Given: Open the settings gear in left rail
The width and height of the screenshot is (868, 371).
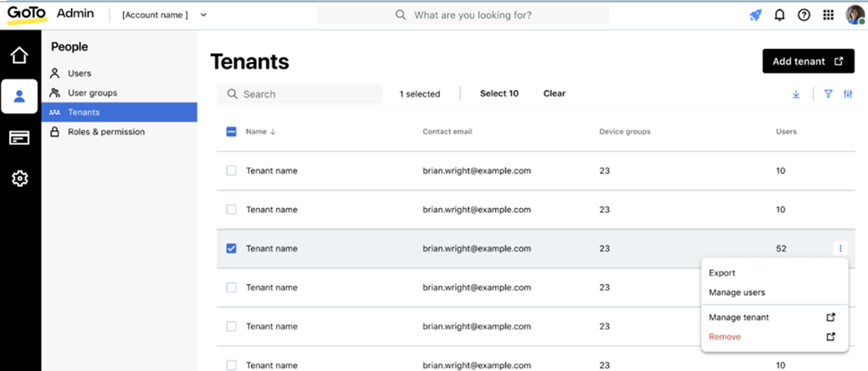Looking at the screenshot, I should click(20, 178).
